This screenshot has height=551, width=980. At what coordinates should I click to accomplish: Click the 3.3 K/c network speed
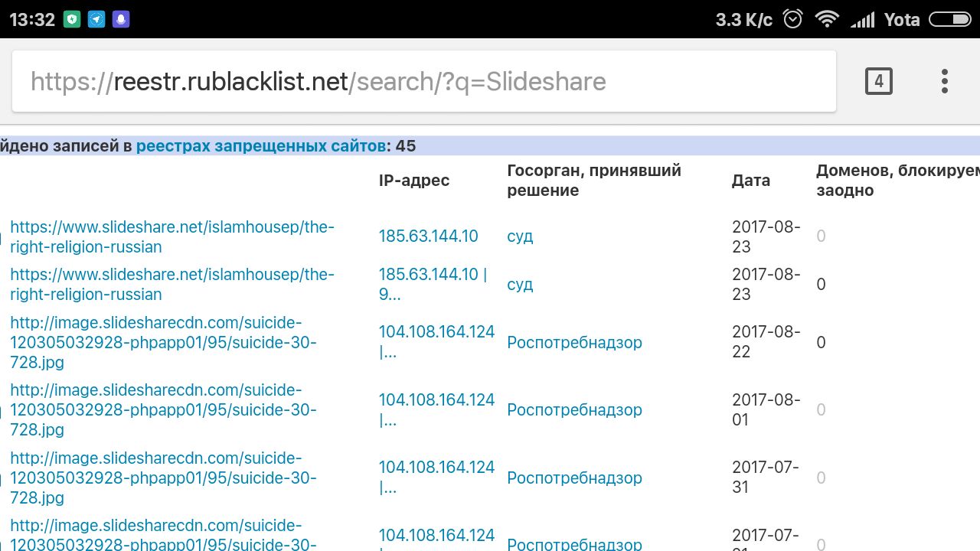[x=744, y=19]
